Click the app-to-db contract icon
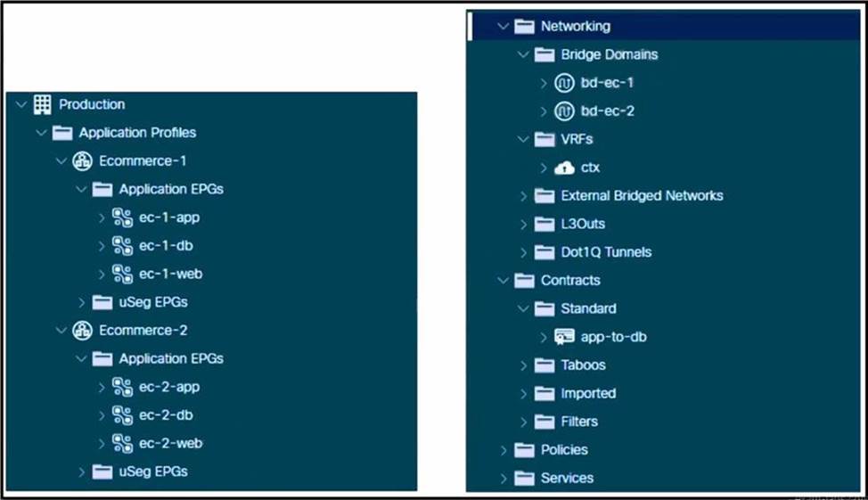This screenshot has width=868, height=500. coord(564,337)
